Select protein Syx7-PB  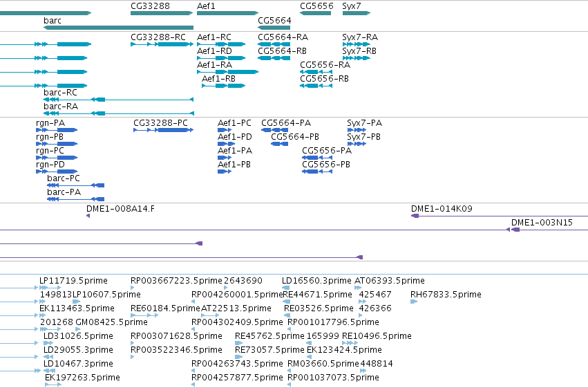point(357,144)
